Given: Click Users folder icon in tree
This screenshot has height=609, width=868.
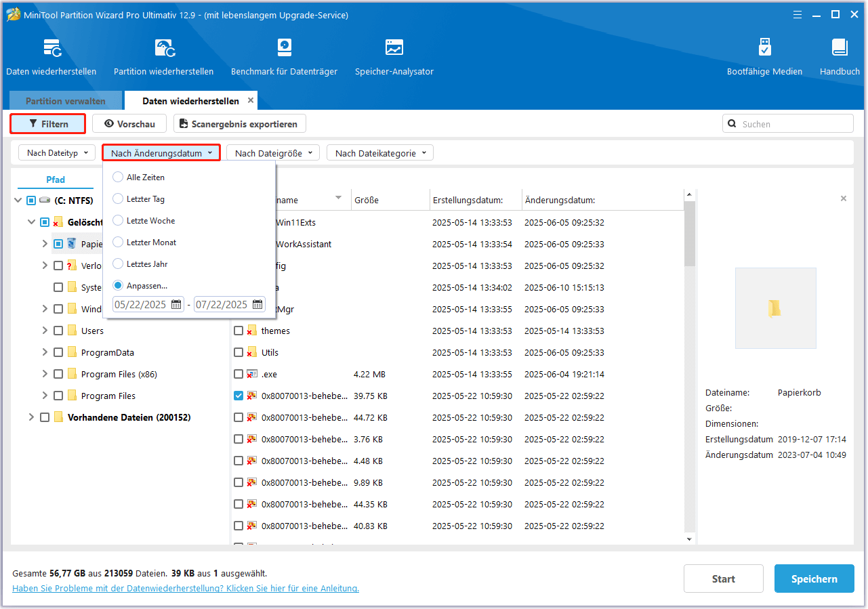Looking at the screenshot, I should point(73,331).
